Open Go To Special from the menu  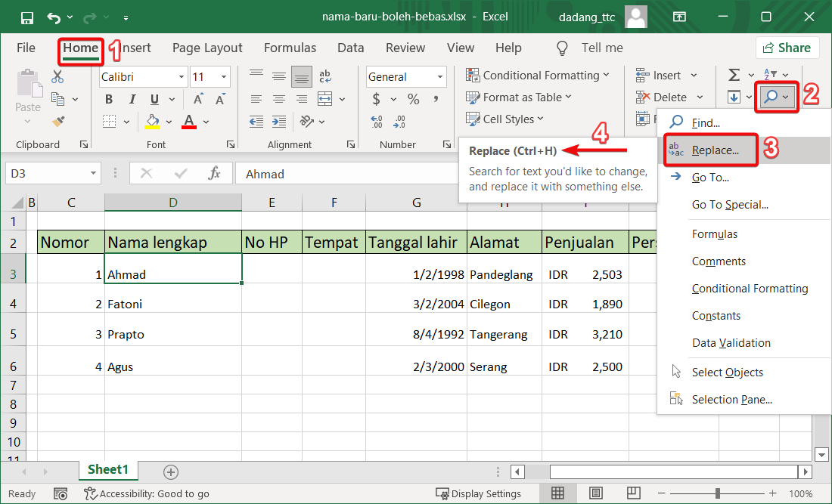pyautogui.click(x=731, y=204)
